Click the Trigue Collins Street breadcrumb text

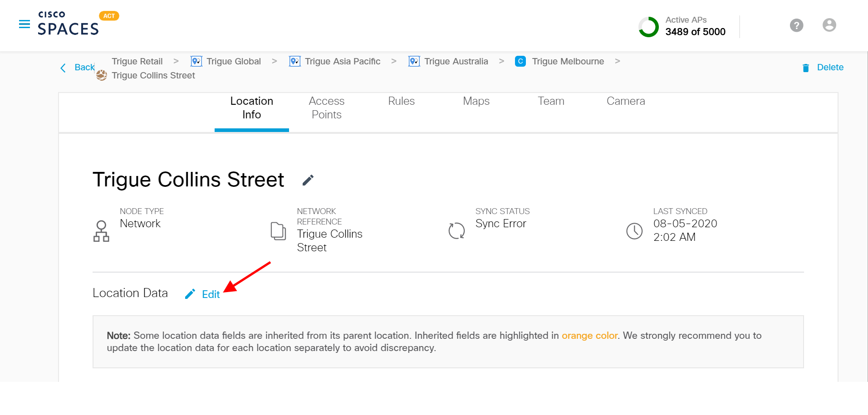[153, 75]
